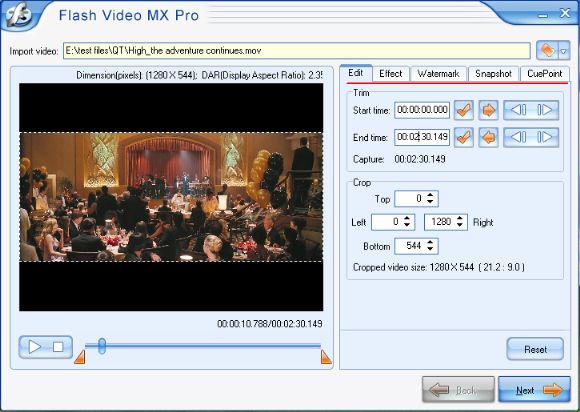Image resolution: width=580 pixels, height=412 pixels.
Task: Click the playback time text 00:00:10.788/00:02:30.149
Action: click(x=270, y=324)
